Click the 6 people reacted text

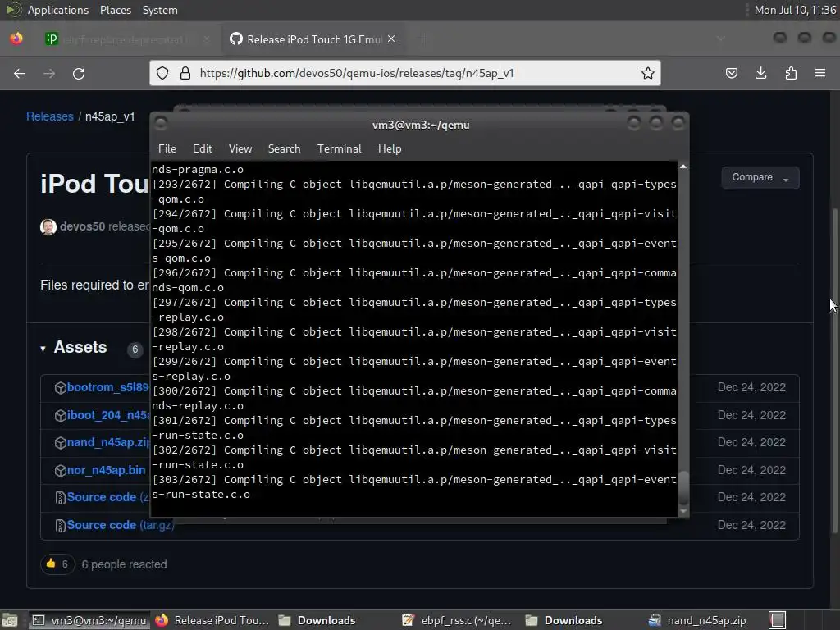(125, 564)
